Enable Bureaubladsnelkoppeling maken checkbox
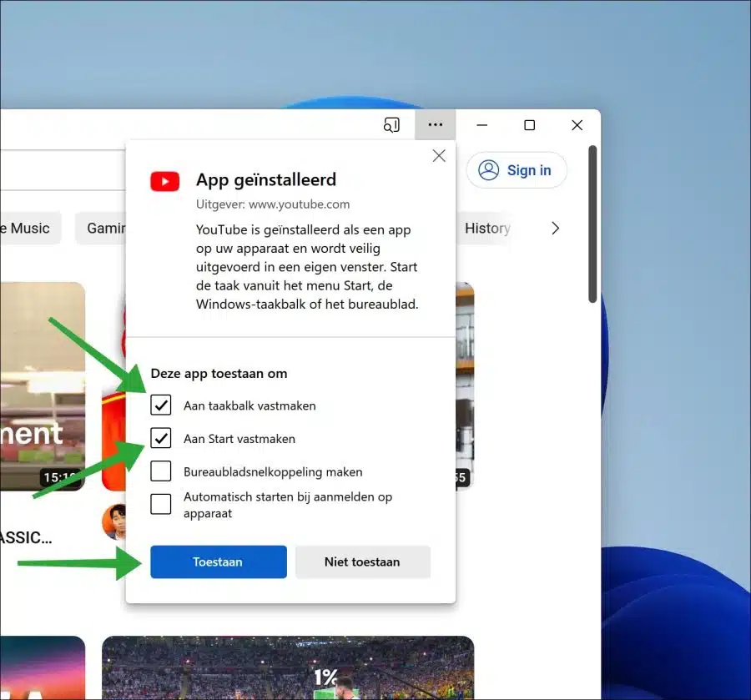Viewport: 751px width, 700px height. click(x=160, y=471)
